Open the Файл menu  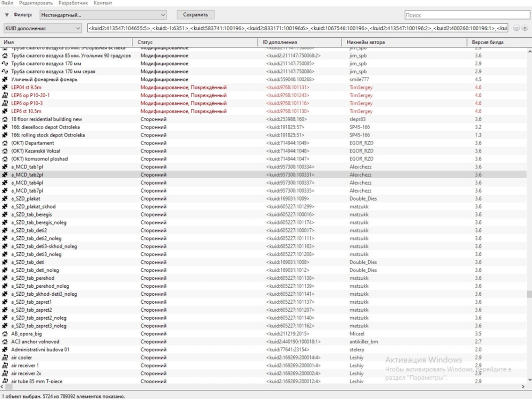pos(7,3)
